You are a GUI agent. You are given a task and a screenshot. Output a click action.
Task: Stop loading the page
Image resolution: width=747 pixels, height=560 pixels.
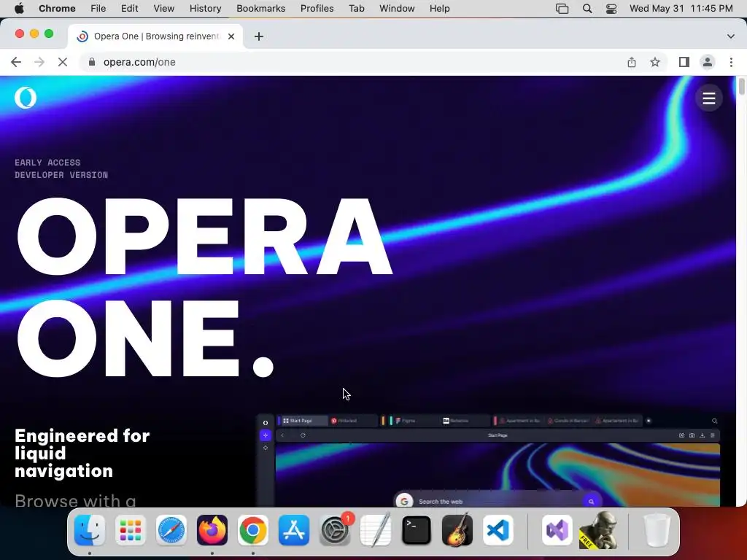63,62
